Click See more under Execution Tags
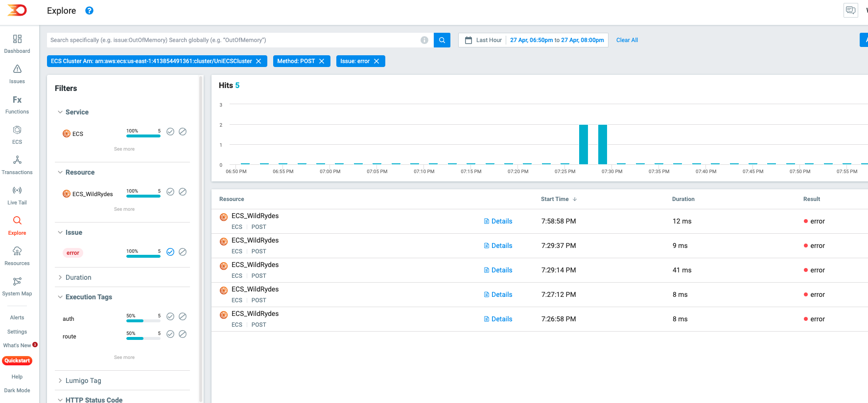This screenshot has width=868, height=403. [x=124, y=358]
